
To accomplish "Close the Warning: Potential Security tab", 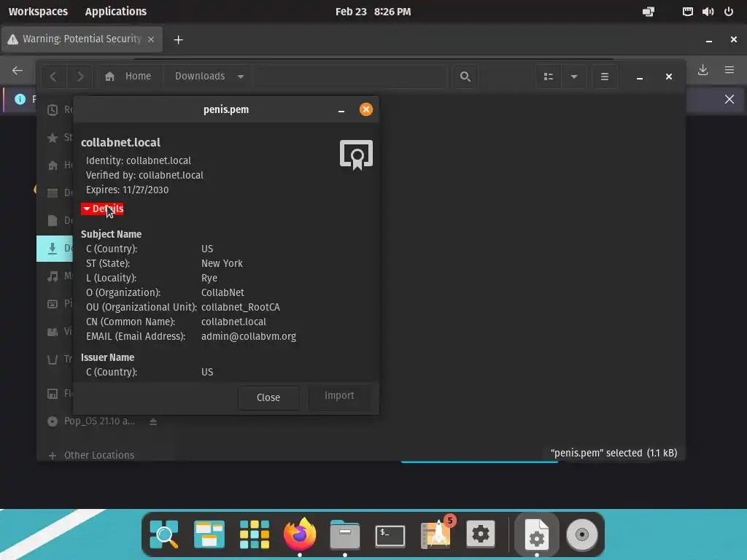I will pos(150,39).
